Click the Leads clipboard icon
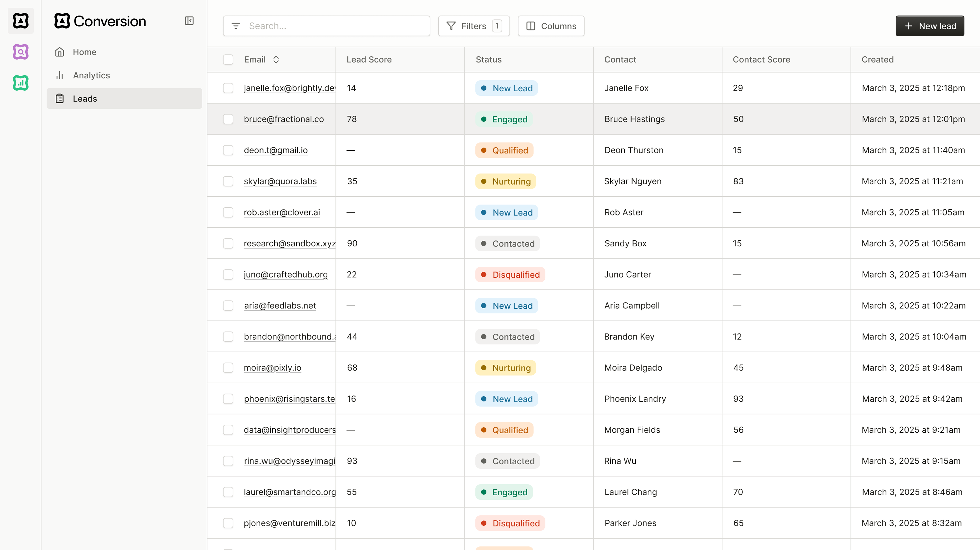 click(x=60, y=98)
